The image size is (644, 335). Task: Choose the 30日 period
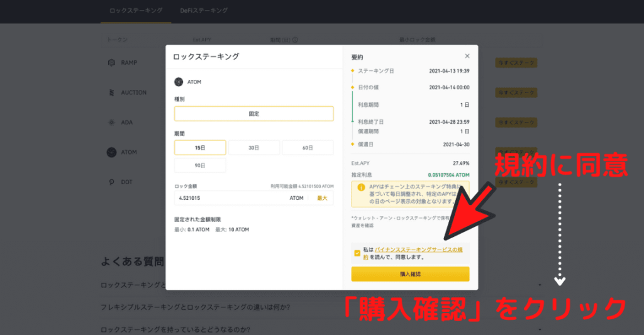pos(254,148)
